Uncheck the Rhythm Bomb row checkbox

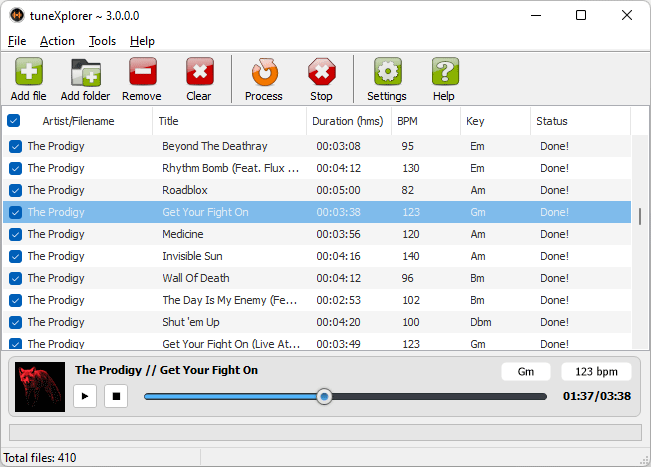(15, 168)
